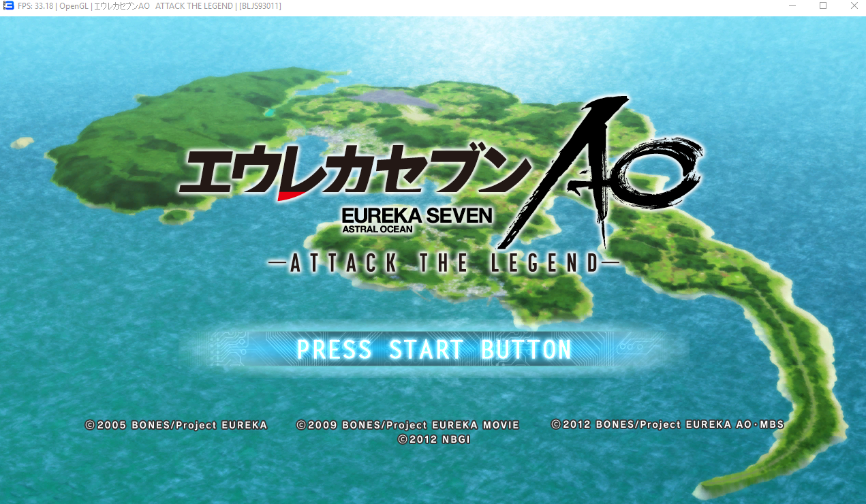Click the RPCS3 app icon in title bar
Screen dimensions: 866x504
(9, 6)
